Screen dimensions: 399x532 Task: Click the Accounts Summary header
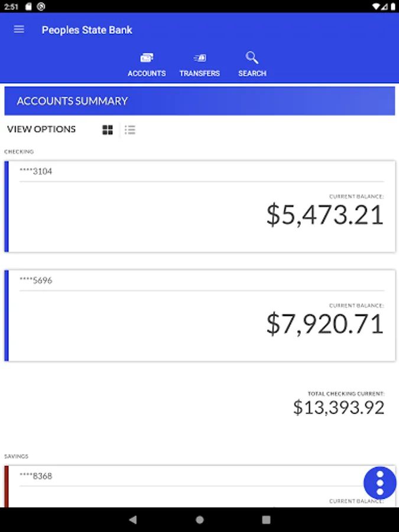point(200,100)
